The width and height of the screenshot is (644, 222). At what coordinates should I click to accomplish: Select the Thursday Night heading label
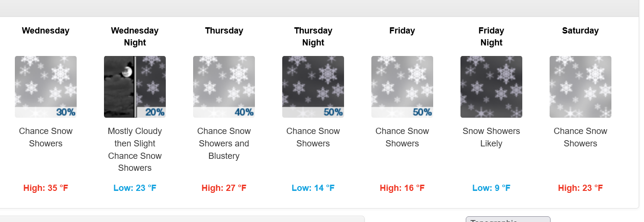click(313, 36)
